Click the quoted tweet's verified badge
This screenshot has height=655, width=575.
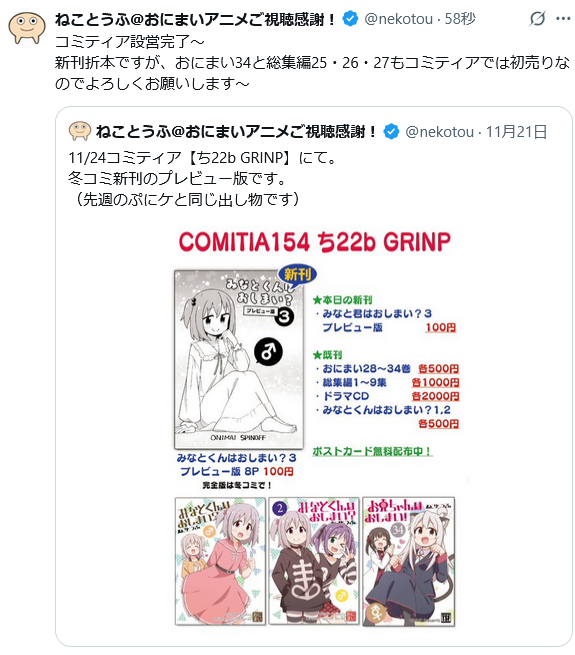click(x=391, y=132)
